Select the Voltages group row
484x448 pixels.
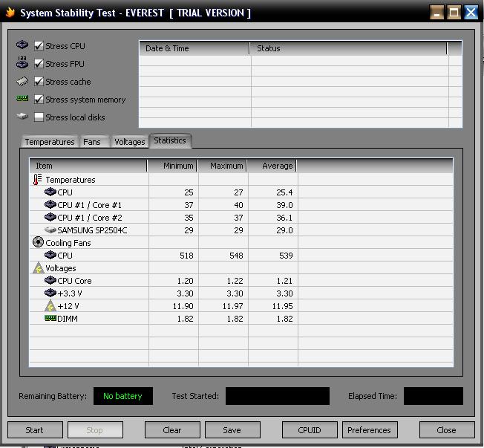point(241,268)
